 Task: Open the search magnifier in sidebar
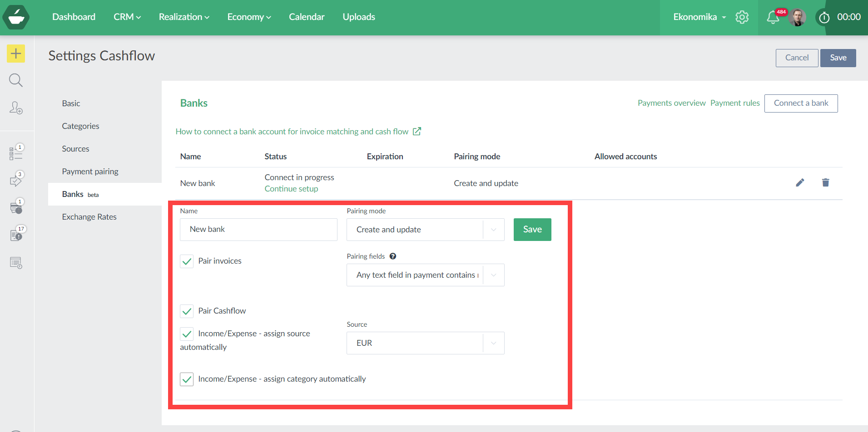pos(16,80)
